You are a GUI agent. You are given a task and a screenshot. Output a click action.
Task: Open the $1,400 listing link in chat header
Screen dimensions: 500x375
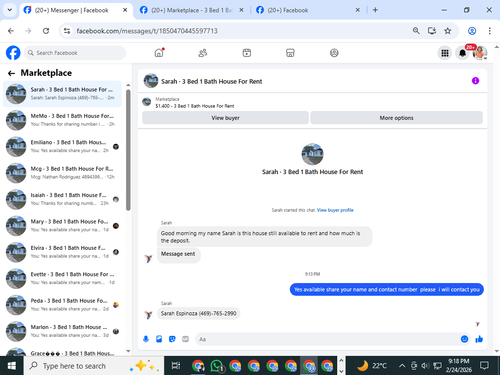(195, 106)
